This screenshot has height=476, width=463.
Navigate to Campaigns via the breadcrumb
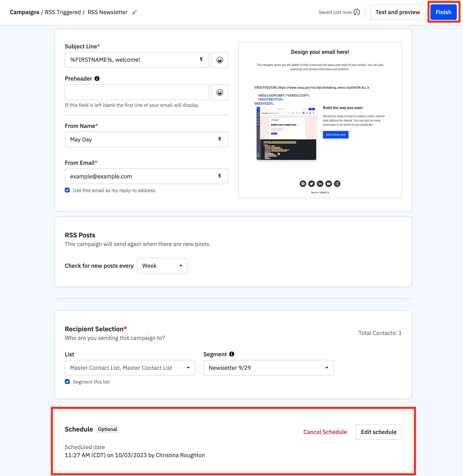click(25, 12)
